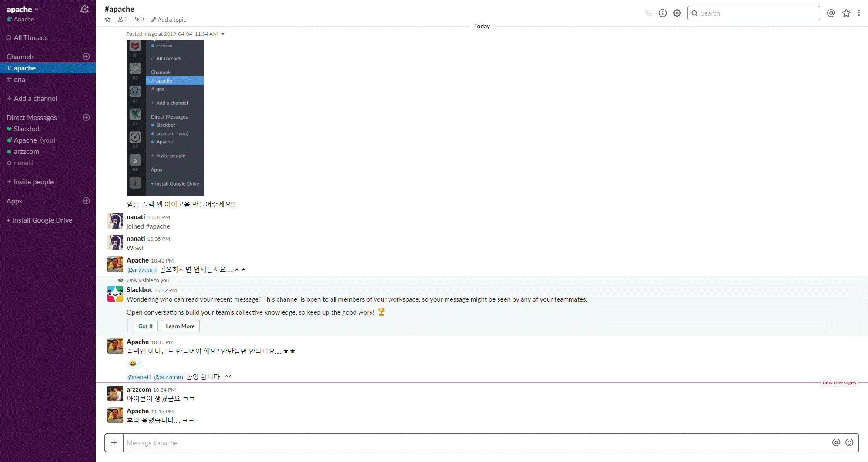Click the Direct Messages header
This screenshot has width=868, height=462.
pyautogui.click(x=32, y=117)
